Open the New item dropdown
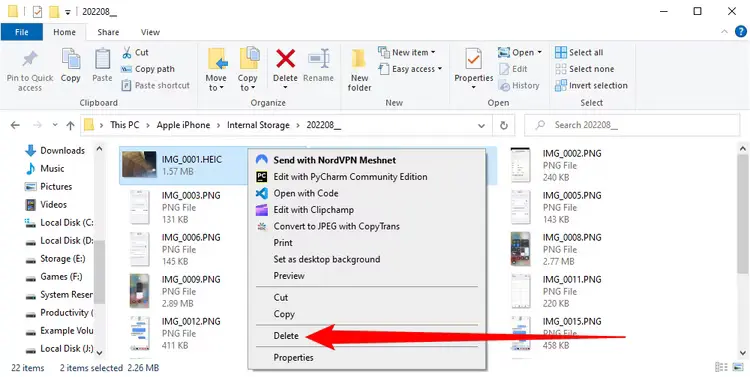 tap(407, 52)
